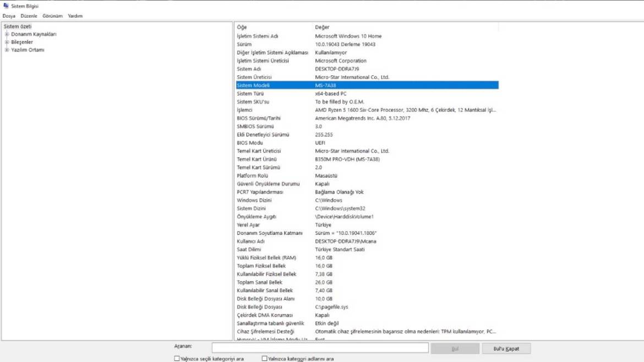The width and height of the screenshot is (644, 362).
Task: Expand the Donanım Kaynakları tree node
Action: coord(7,34)
